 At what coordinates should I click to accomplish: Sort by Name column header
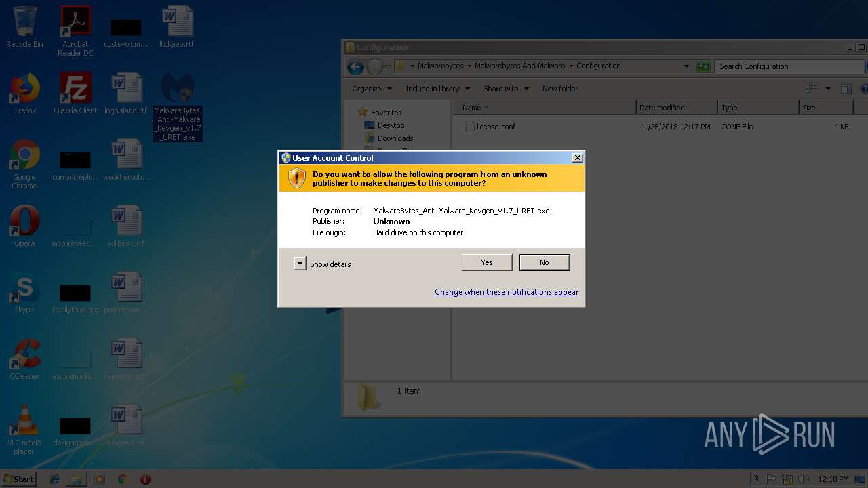(545, 108)
